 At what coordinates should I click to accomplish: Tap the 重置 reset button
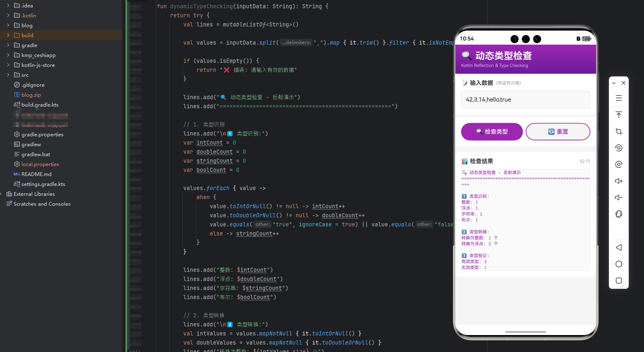(558, 131)
